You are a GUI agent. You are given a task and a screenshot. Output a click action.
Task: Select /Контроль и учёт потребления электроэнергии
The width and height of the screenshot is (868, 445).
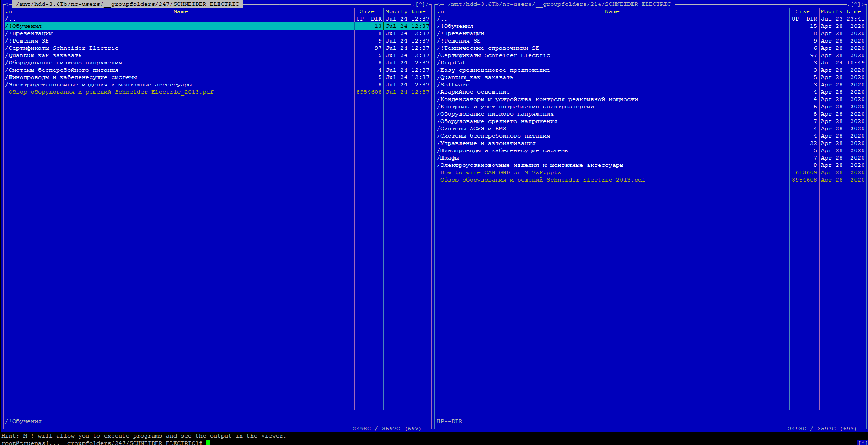[x=651, y=107]
